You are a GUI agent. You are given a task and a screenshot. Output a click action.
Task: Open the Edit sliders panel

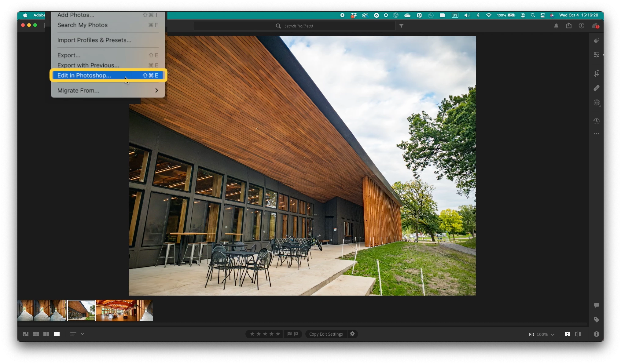596,55
